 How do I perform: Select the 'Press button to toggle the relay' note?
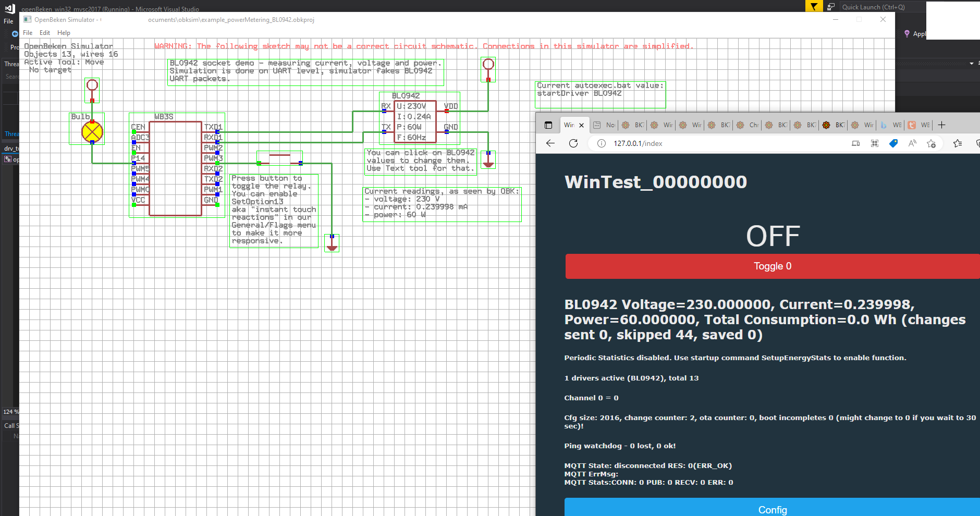274,211
